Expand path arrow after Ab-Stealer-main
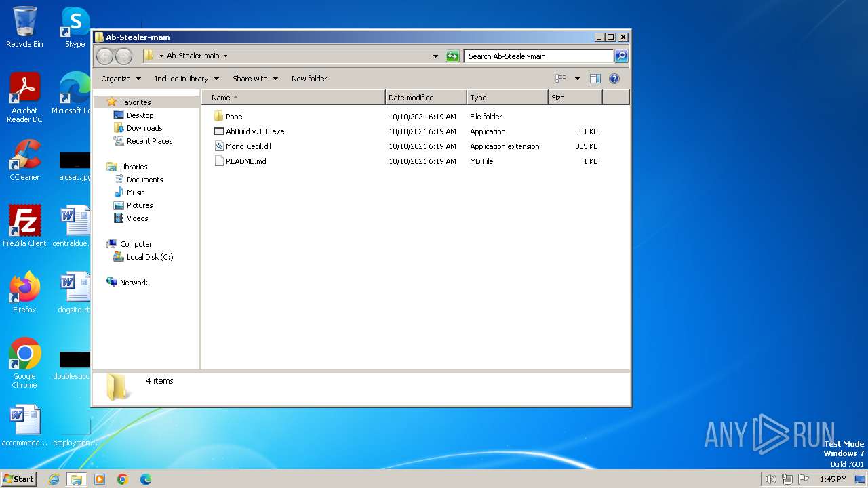Screen dimensions: 868x488 225,56
